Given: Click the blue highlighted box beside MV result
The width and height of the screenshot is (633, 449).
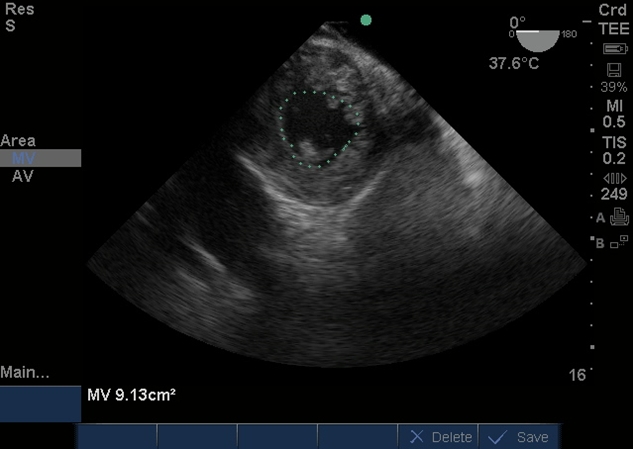Looking at the screenshot, I should (40, 404).
